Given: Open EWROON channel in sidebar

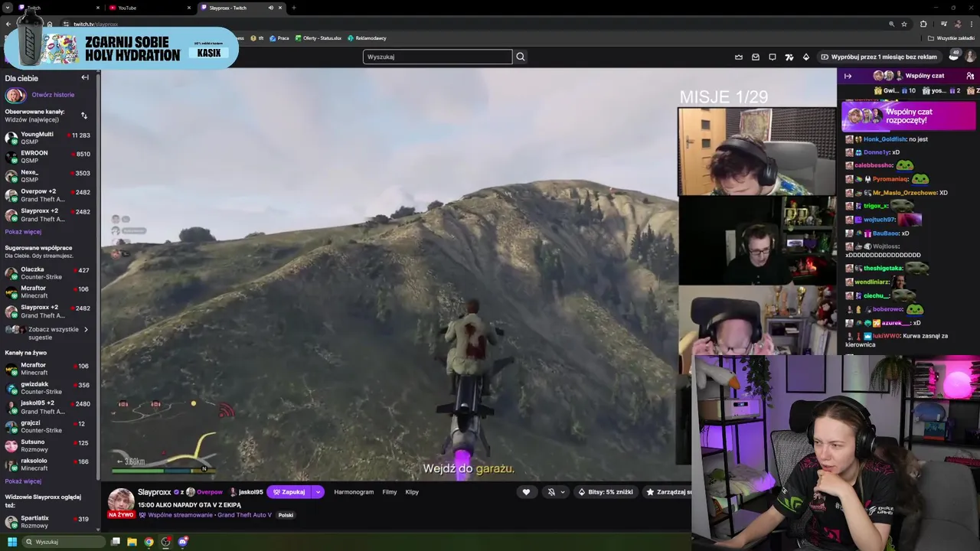Looking at the screenshot, I should tap(47, 157).
